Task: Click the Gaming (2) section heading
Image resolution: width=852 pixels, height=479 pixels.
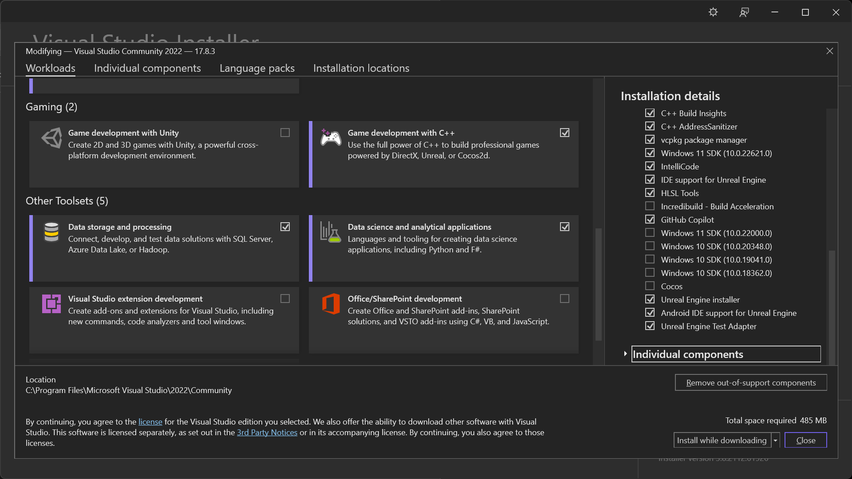Action: tap(52, 106)
